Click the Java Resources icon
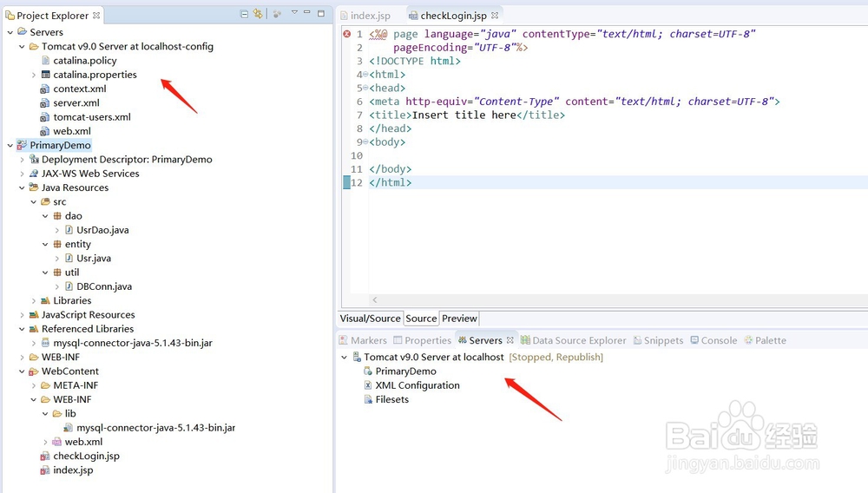Viewport: 868px width, 493px height. click(x=34, y=187)
